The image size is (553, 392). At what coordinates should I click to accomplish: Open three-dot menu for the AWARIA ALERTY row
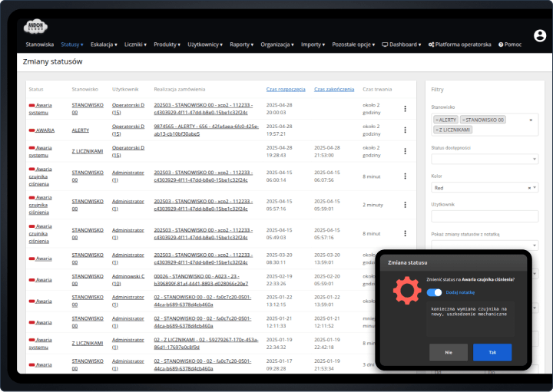click(x=405, y=130)
